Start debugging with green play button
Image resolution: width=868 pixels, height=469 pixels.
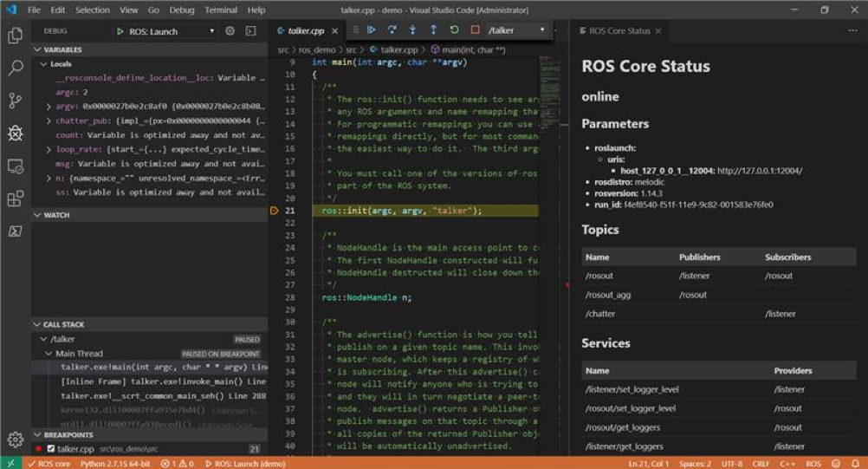(120, 31)
